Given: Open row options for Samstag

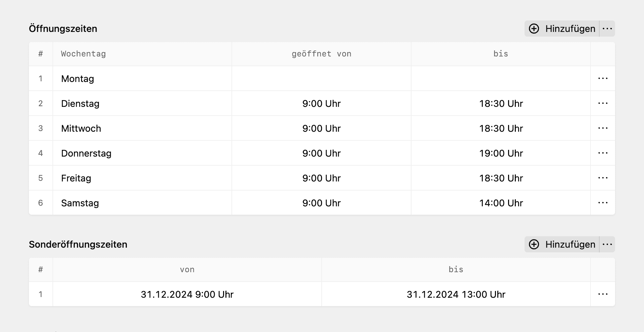Looking at the screenshot, I should click(x=603, y=203).
